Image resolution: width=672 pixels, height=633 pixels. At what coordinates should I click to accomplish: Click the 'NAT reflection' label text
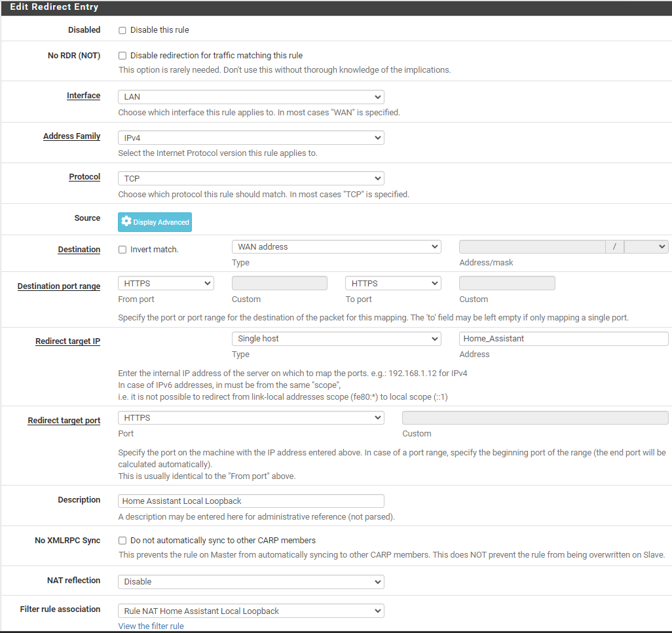[x=74, y=581]
